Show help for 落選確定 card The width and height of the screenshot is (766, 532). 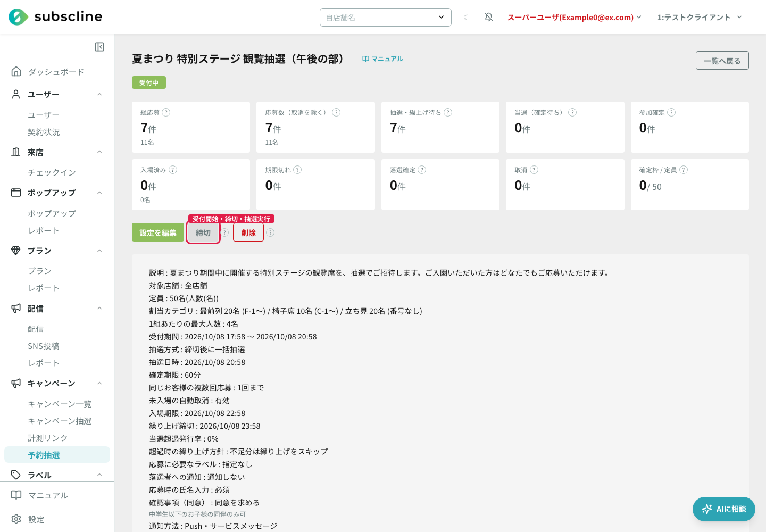point(422,170)
